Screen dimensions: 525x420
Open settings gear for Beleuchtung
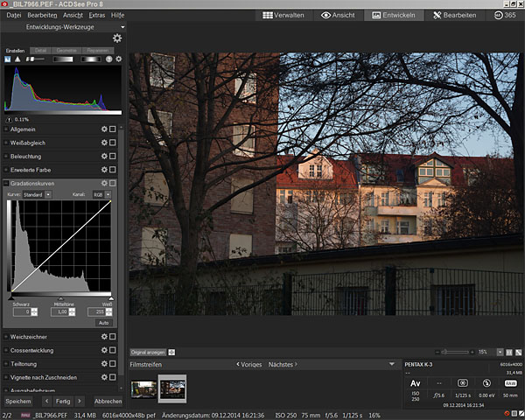click(103, 155)
